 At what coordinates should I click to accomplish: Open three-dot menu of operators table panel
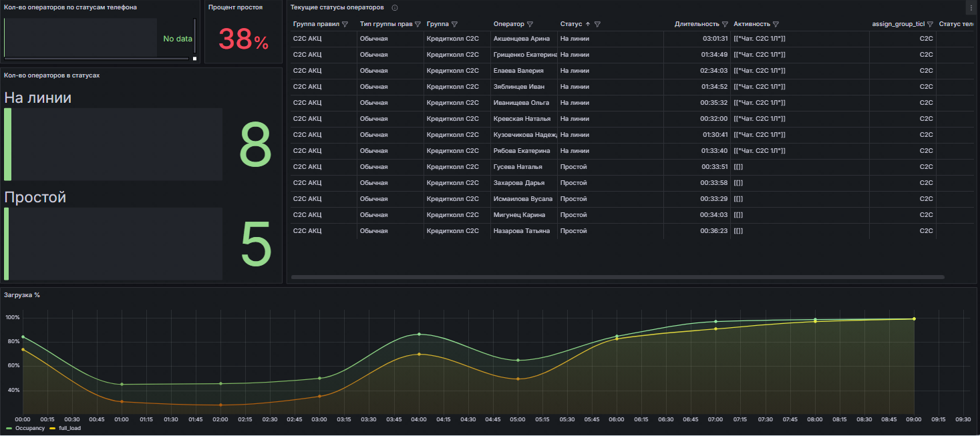coord(971,8)
